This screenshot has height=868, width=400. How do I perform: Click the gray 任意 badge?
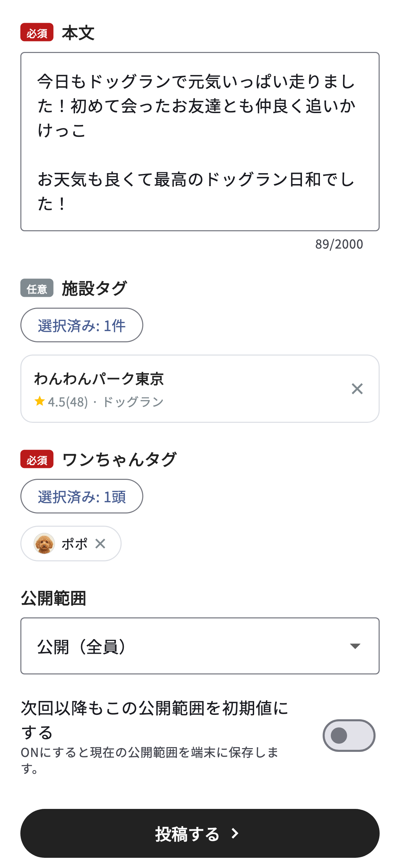(37, 288)
